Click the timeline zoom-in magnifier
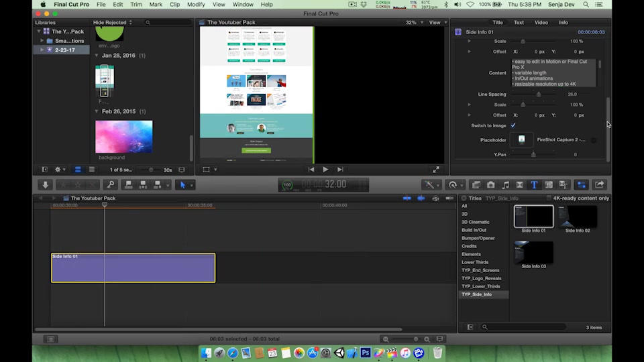 coord(427,339)
